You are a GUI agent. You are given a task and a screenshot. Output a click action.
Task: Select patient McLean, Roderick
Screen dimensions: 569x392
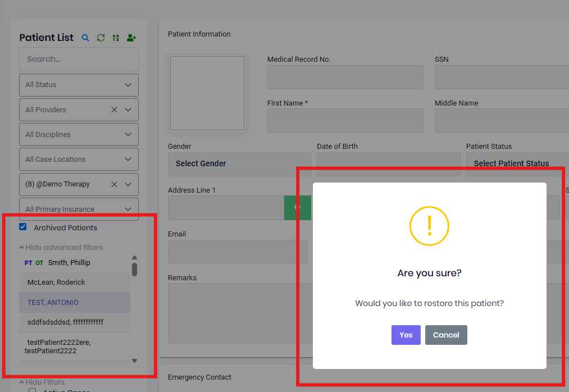pyautogui.click(x=74, y=282)
